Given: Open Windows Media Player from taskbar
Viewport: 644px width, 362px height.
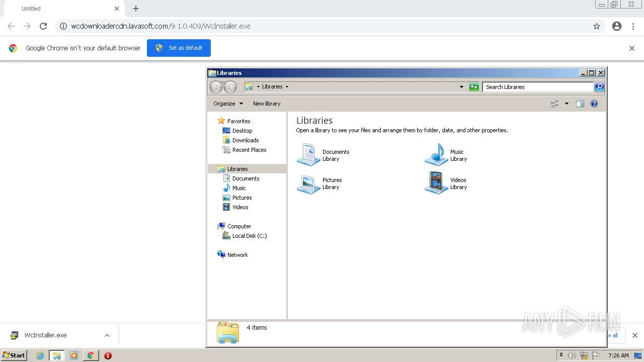Looking at the screenshot, I should point(74,355).
